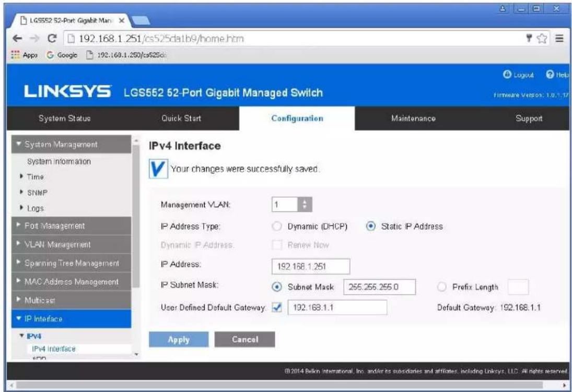Expand the Spanning Tree Management section
This screenshot has height=392, width=572.
(x=71, y=263)
